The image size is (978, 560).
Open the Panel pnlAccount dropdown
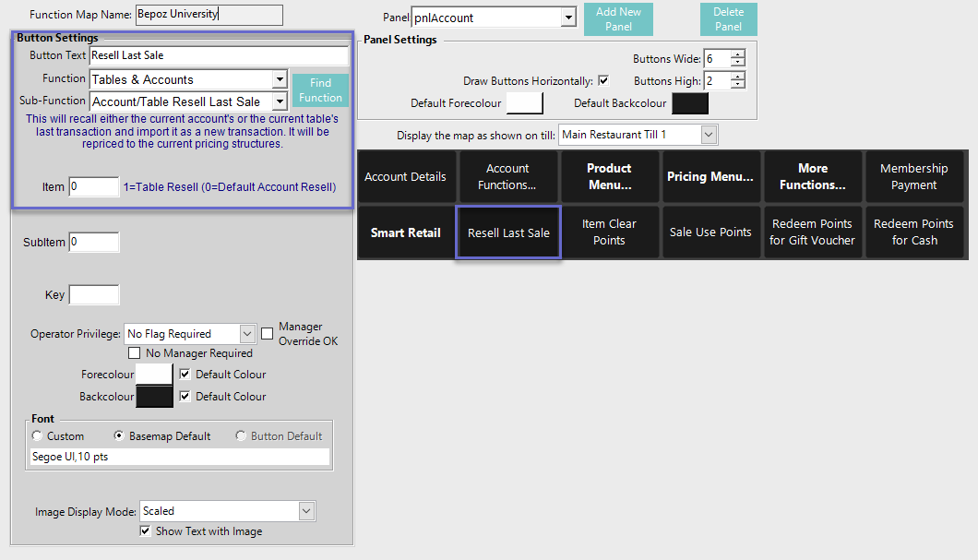[x=567, y=18]
